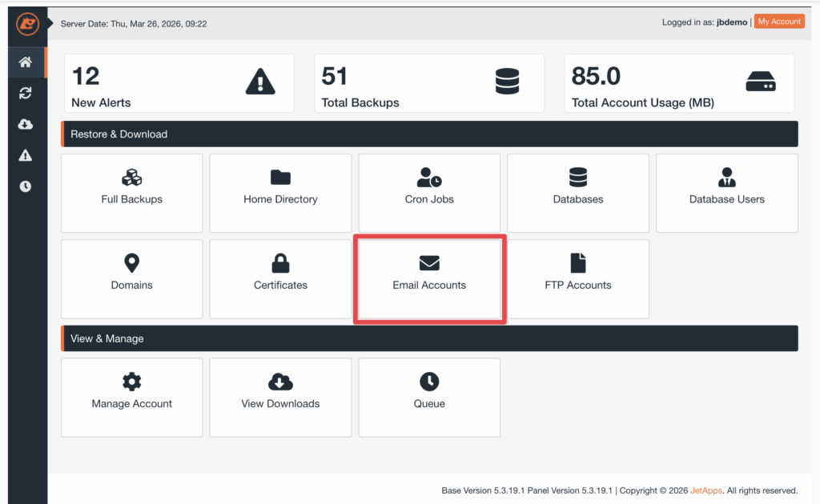Select the Cron Jobs tile
The height and width of the screenshot is (504, 820).
(x=429, y=193)
